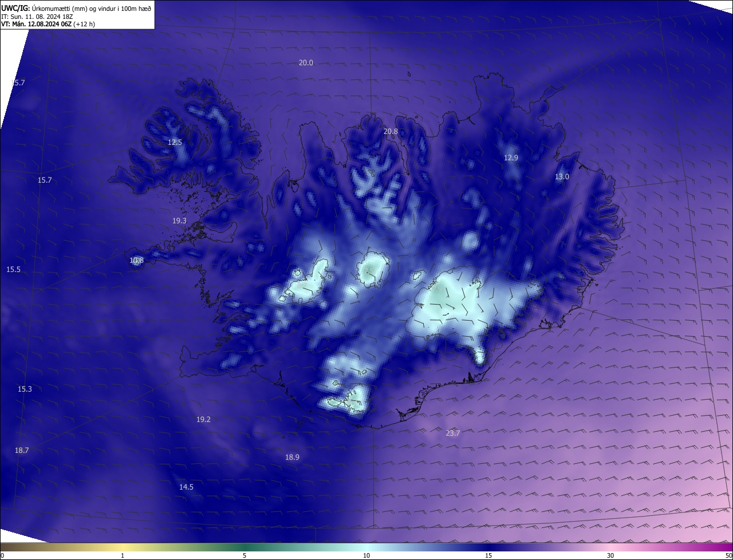Click the legend tick label 5
Viewport: 733px width, 560px height.
245,555
